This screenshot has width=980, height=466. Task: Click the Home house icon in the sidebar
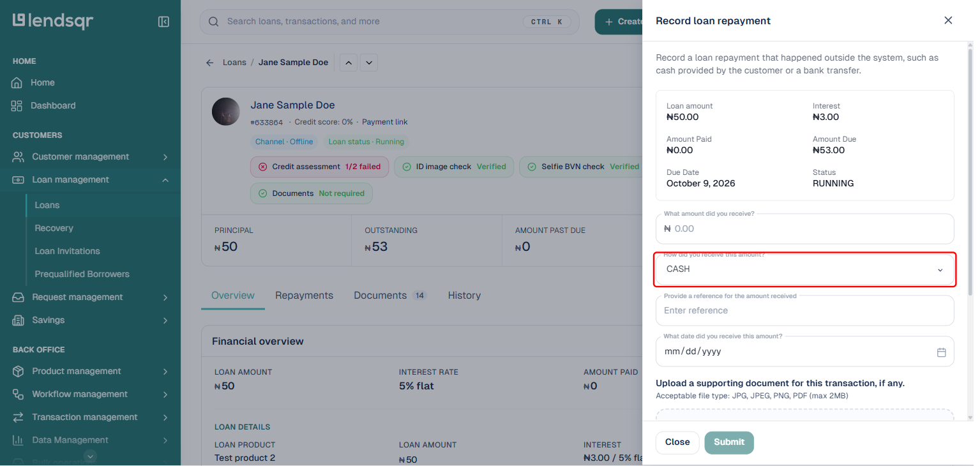[17, 82]
